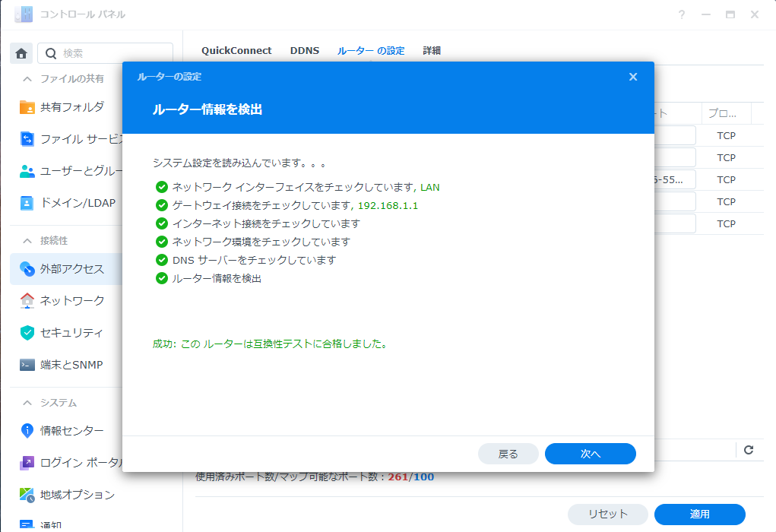Click the ルーター情報を検出 dialog heading
Viewport: 776px width, 532px height.
[x=207, y=109]
